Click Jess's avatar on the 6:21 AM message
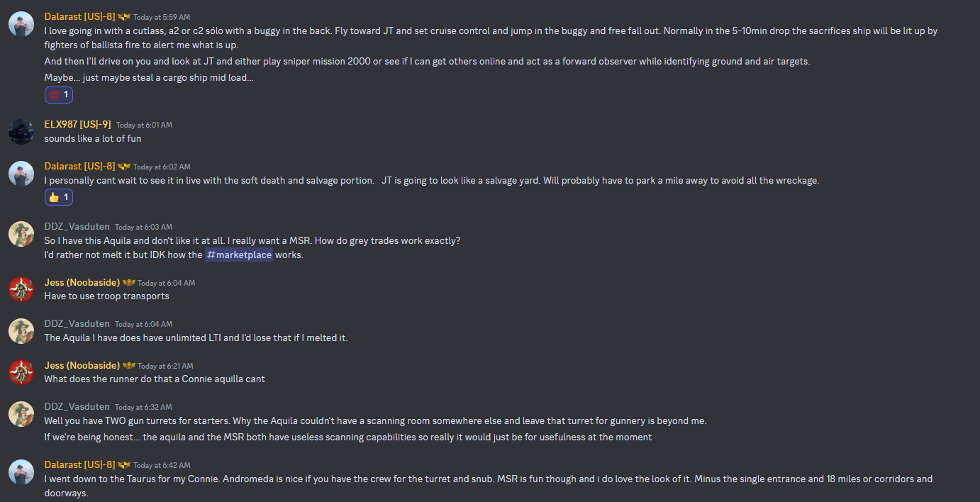This screenshot has width=980, height=502. click(x=21, y=372)
